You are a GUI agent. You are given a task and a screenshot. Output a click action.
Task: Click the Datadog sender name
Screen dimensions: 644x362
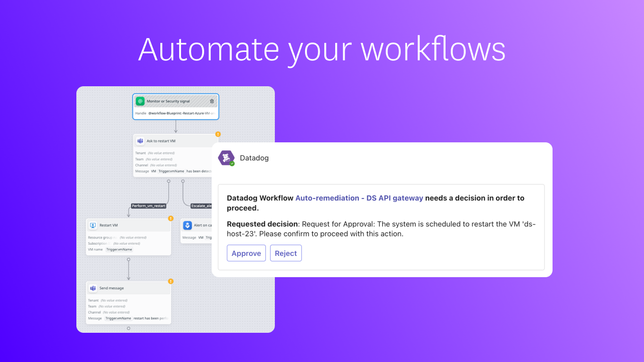[254, 158]
